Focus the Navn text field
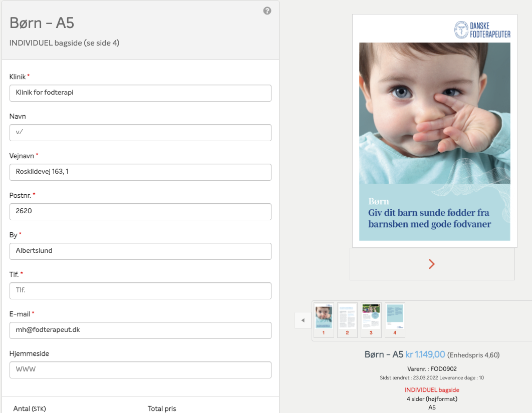This screenshot has width=532, height=413. click(x=140, y=133)
